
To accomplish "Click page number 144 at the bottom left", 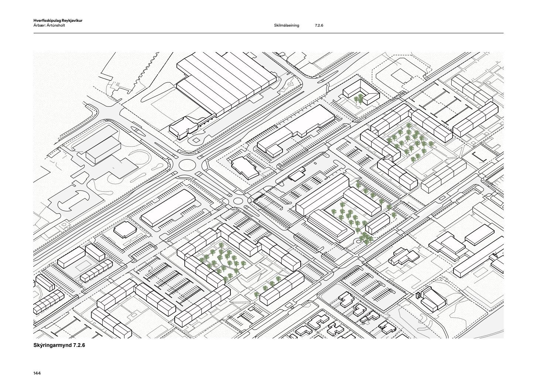I will (x=37, y=373).
